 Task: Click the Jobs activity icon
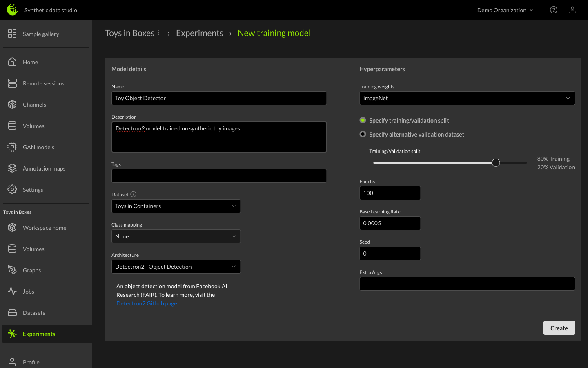pyautogui.click(x=12, y=291)
